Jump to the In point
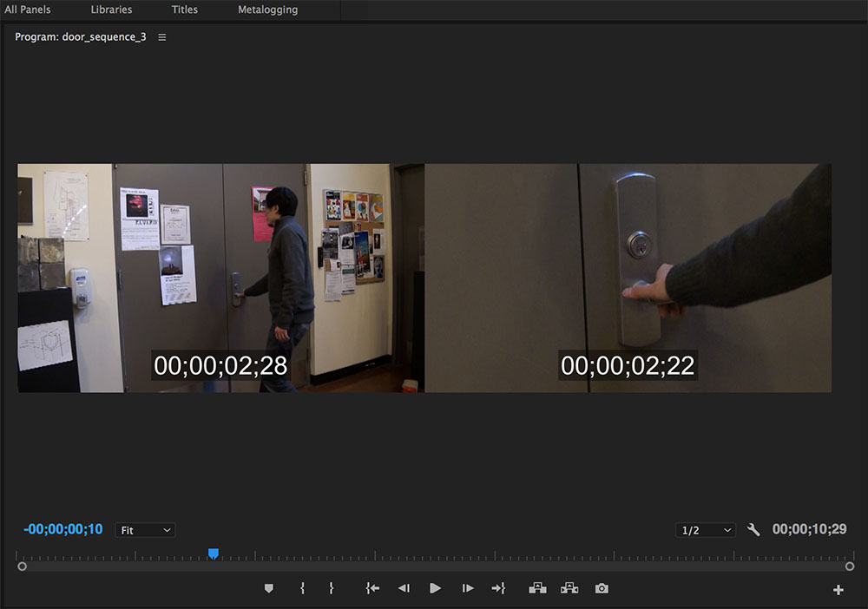Screen dimensions: 868x609 (x=372, y=588)
